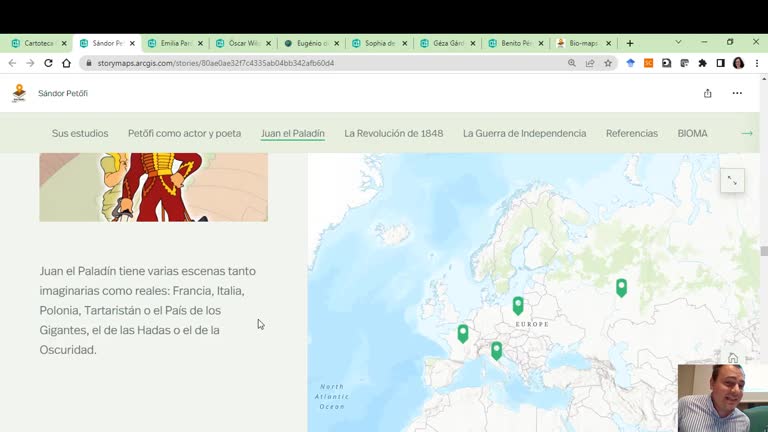Image resolution: width=768 pixels, height=432 pixels.
Task: Jump to Sus estudios section
Action: 80,133
